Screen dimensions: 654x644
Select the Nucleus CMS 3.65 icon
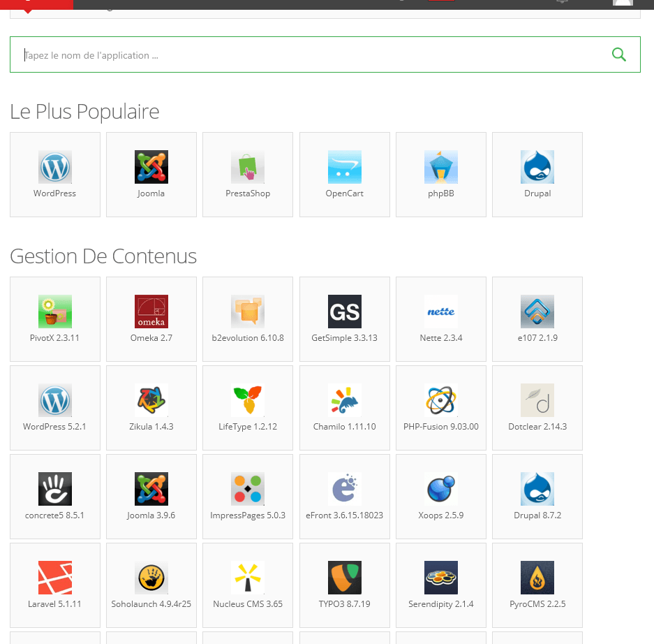click(x=248, y=578)
